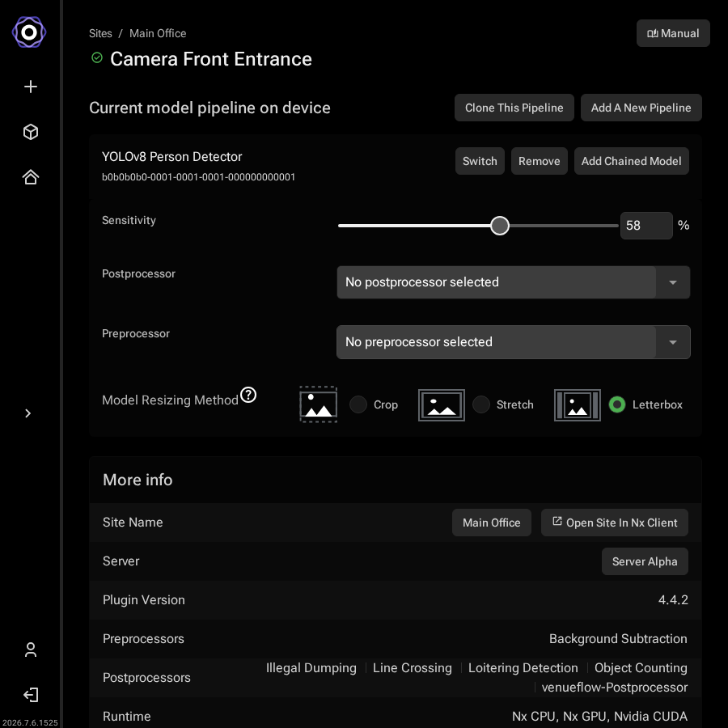Open the cube models icon in sidebar

click(31, 132)
